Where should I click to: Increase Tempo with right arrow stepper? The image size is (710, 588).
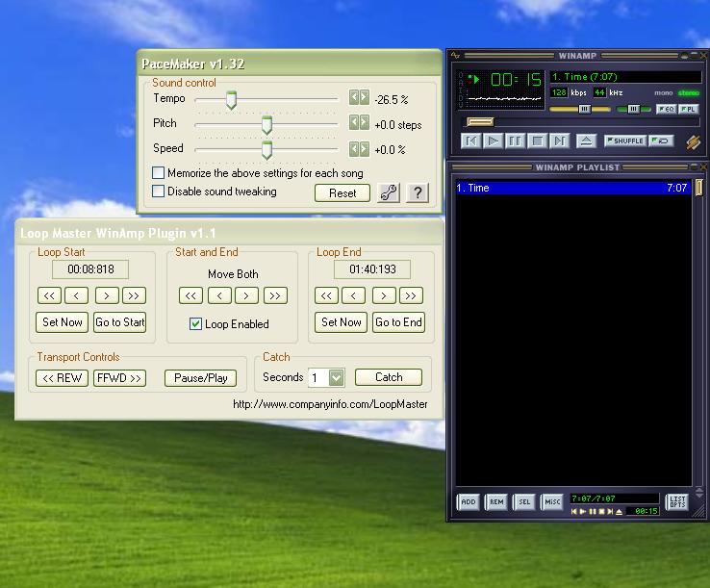tap(364, 97)
